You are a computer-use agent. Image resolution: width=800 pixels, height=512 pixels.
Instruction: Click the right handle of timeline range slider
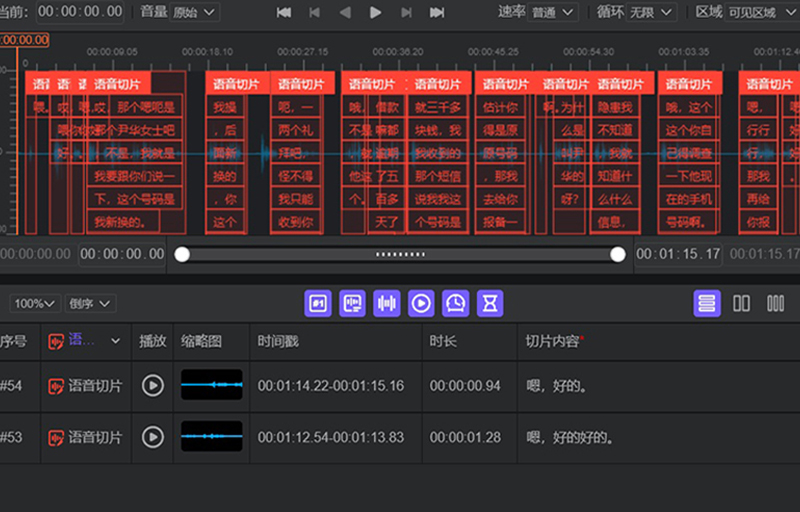[618, 254]
